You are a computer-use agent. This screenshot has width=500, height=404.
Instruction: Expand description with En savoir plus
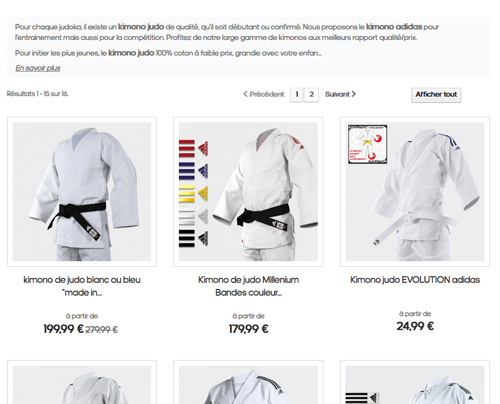coord(38,68)
